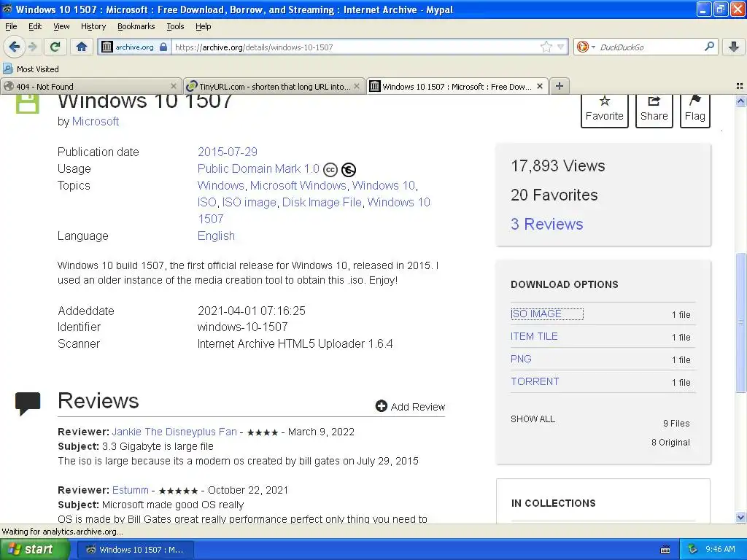
Task: Click the scrollbar up arrow
Action: coord(740,101)
